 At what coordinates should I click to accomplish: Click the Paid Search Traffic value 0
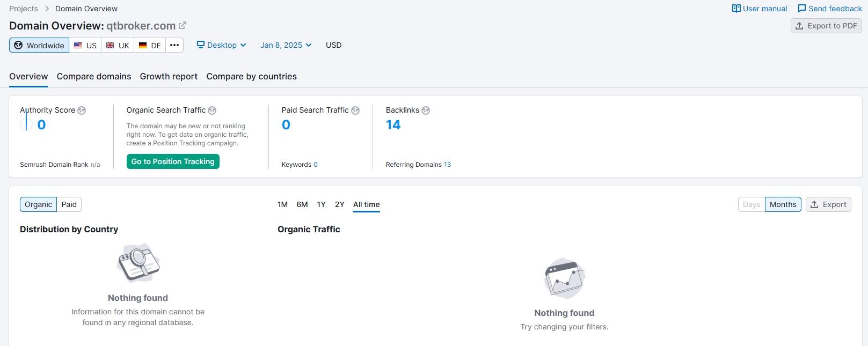(x=286, y=125)
